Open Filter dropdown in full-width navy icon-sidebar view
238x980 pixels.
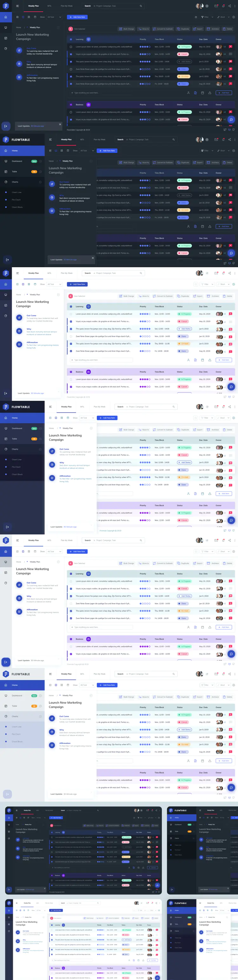[207, 284]
